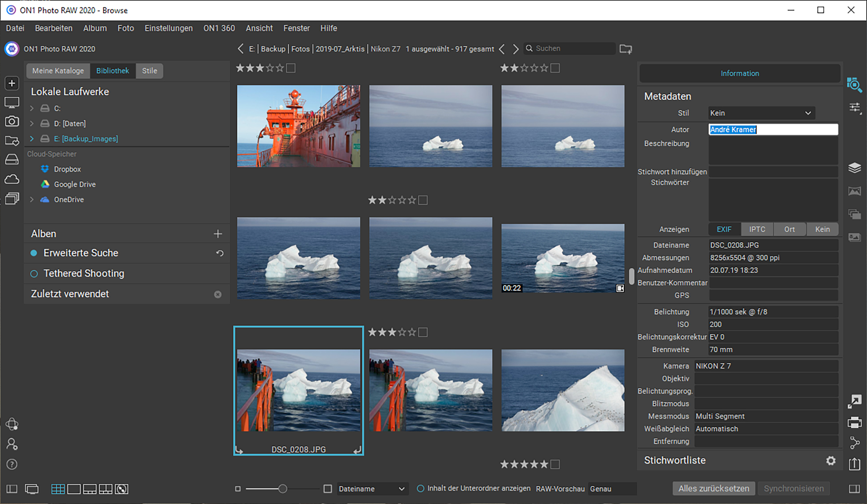Click the cloud storage icon in left sidebar

coord(12,179)
